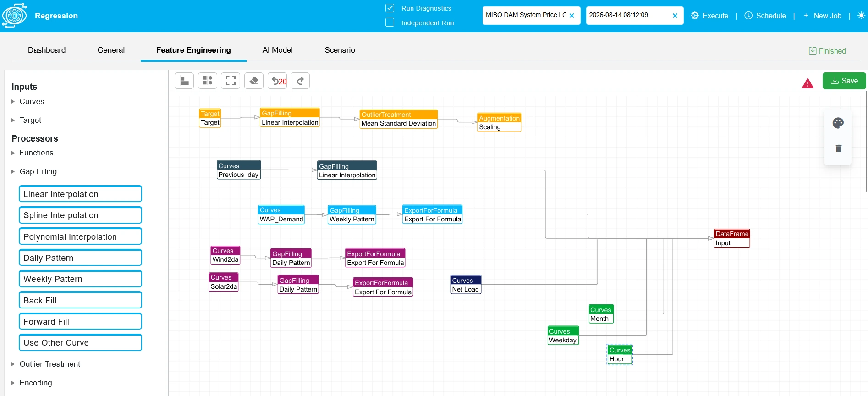Enable the Independent Run checkbox
Viewport: 868px width, 396px height.
point(390,22)
